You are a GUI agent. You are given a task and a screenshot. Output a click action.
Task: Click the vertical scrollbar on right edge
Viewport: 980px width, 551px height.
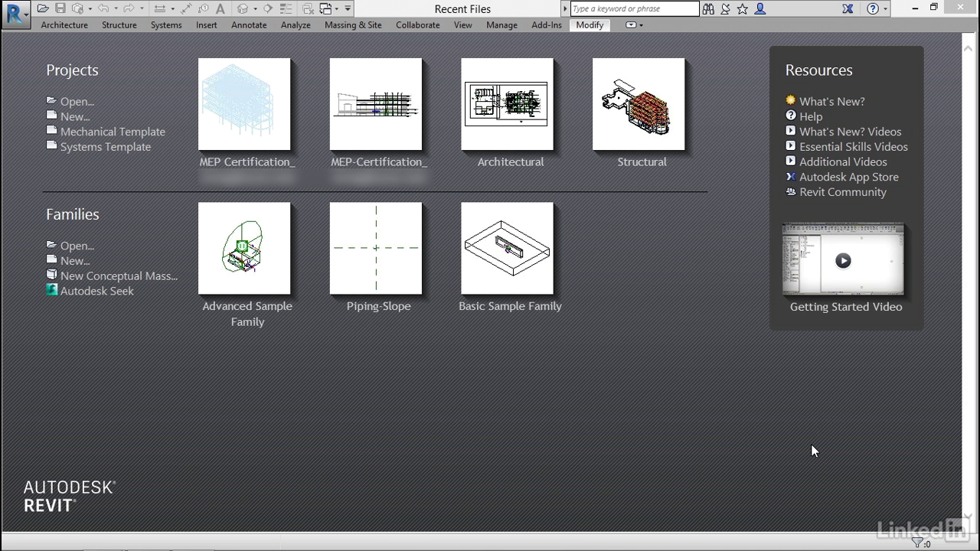(x=968, y=283)
